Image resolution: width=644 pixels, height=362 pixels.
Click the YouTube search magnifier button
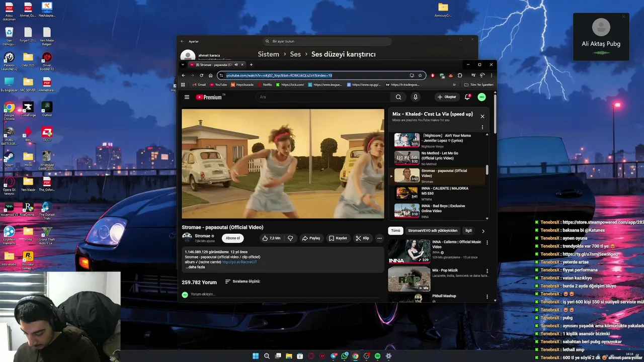tap(398, 97)
